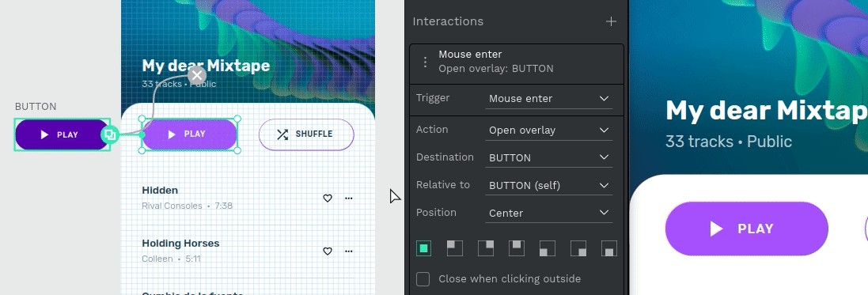This screenshot has width=868, height=295.
Task: Click the SHUFFLE button on canvas
Action: tap(306, 134)
